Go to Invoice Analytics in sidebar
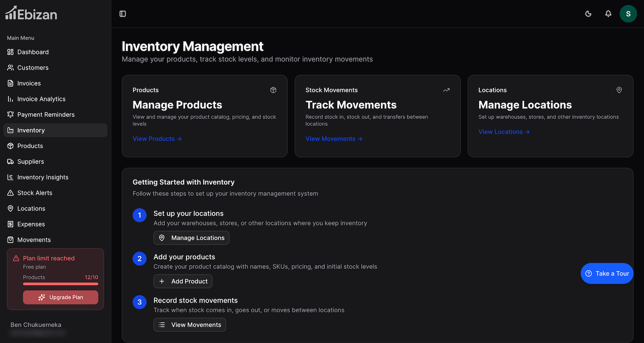The height and width of the screenshot is (343, 644). tap(41, 99)
